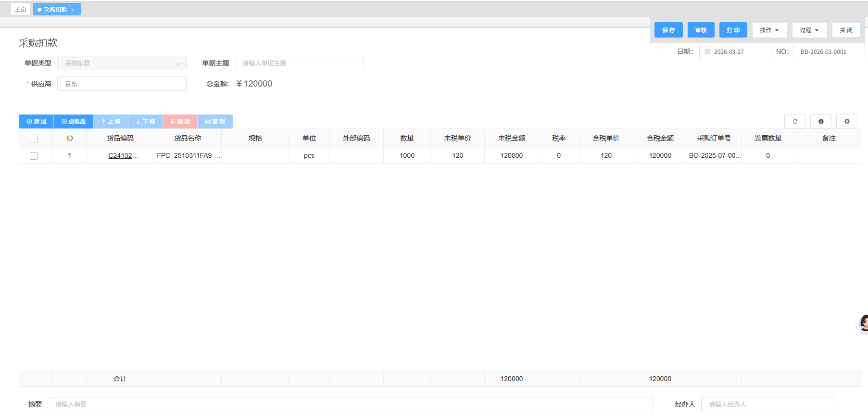Click the 添加 add row button
868x420 pixels.
pyautogui.click(x=37, y=122)
